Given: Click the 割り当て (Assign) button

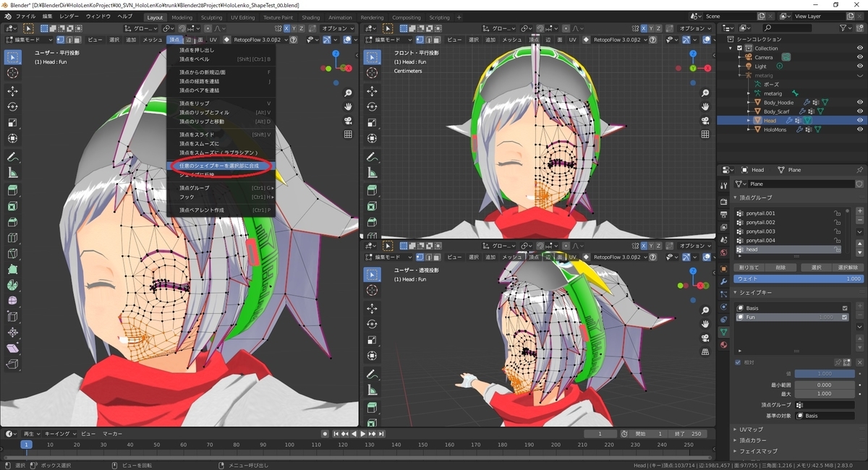Looking at the screenshot, I should [x=749, y=267].
